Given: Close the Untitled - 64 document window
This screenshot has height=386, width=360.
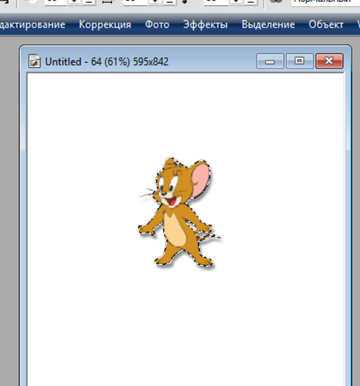Looking at the screenshot, I should (x=329, y=61).
